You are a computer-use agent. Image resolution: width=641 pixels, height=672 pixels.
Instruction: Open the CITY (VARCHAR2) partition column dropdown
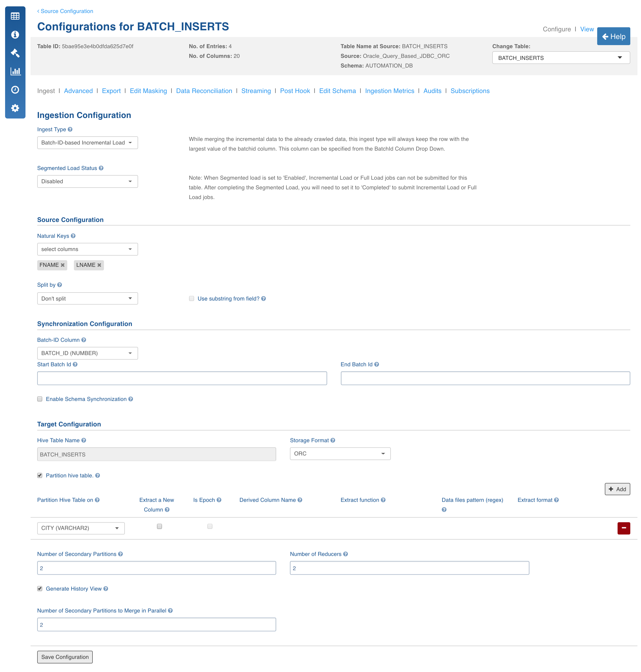(x=81, y=528)
